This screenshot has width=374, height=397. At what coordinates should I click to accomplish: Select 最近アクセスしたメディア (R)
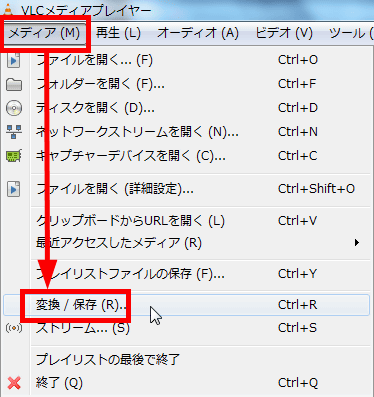(x=119, y=243)
